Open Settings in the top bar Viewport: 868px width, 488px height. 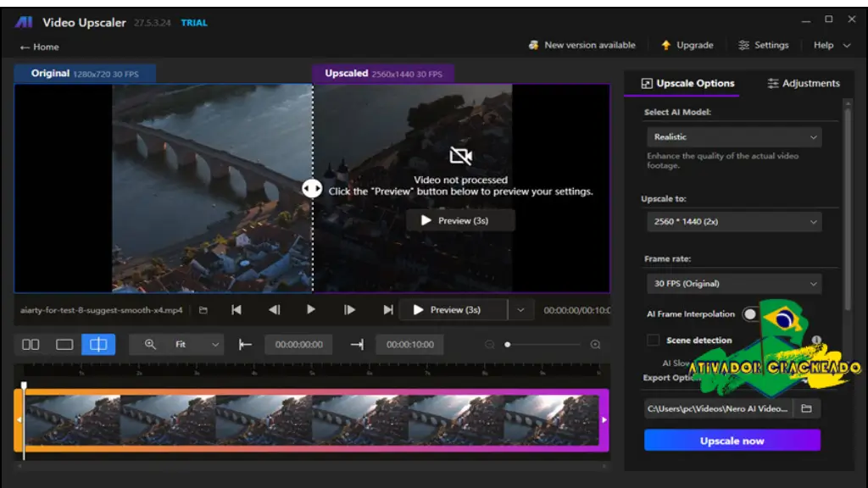coord(764,46)
